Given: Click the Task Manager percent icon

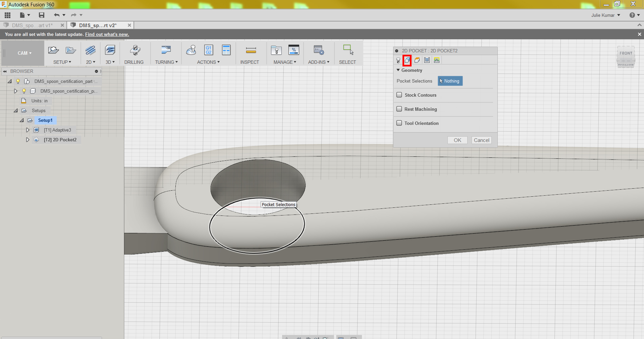Looking at the screenshot, I should pos(294,50).
